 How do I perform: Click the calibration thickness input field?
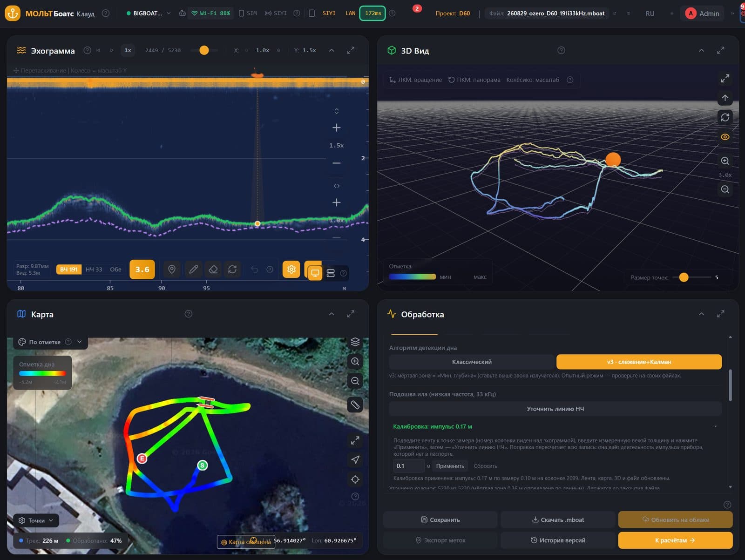[408, 466]
